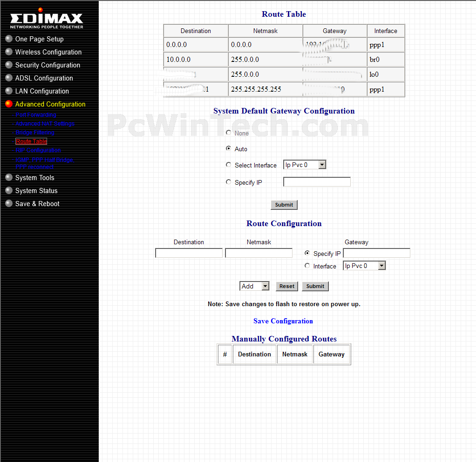Choose the Select Interface gateway radio button
476x462 pixels.
(x=229, y=165)
